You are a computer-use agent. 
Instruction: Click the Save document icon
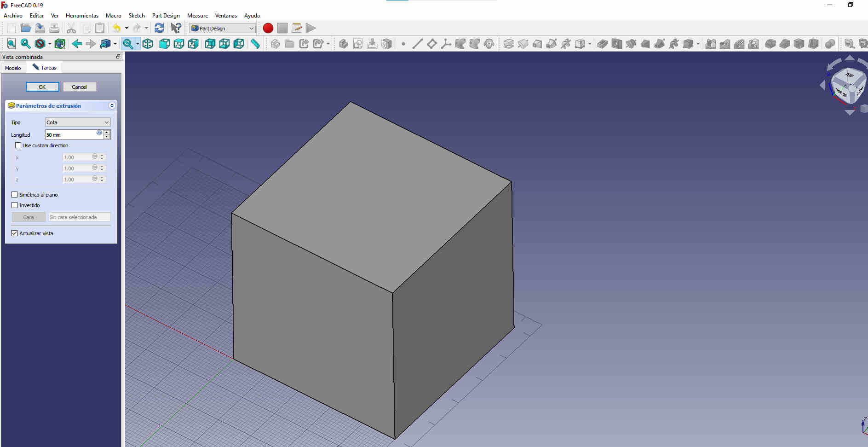40,28
